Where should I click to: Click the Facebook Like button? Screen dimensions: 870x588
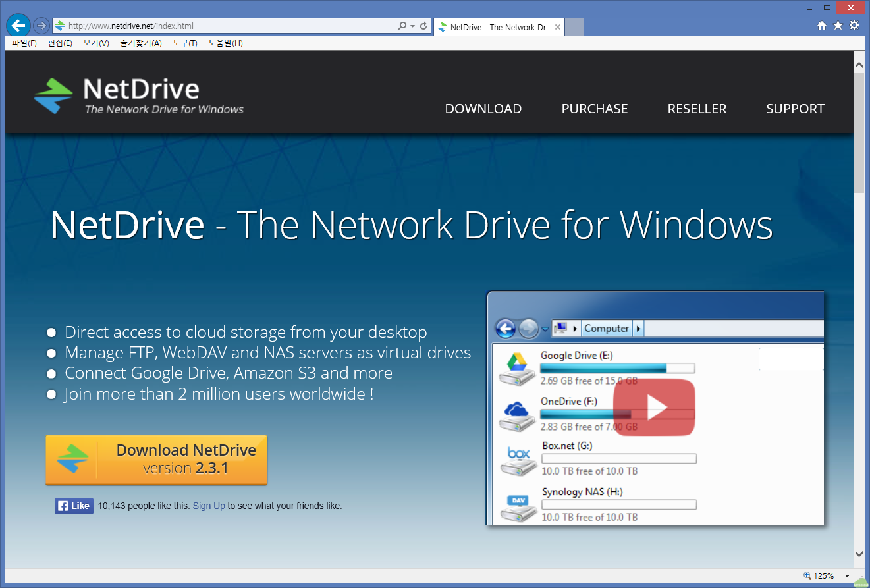coord(74,506)
